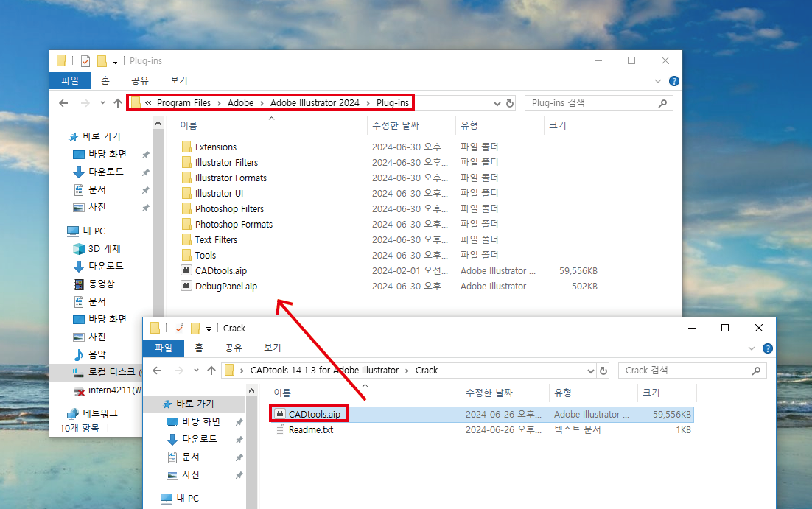Expand the Crack address bar history dropdown

(x=590, y=371)
